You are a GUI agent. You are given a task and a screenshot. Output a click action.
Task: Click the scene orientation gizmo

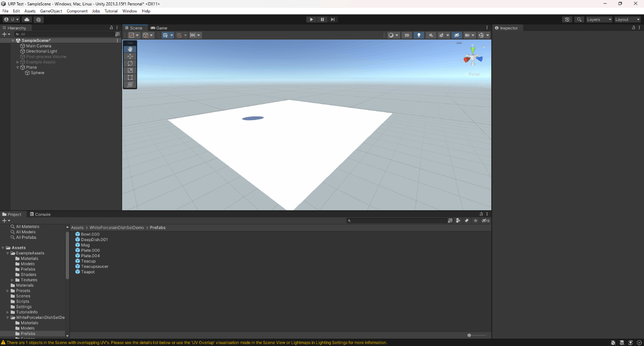473,58
